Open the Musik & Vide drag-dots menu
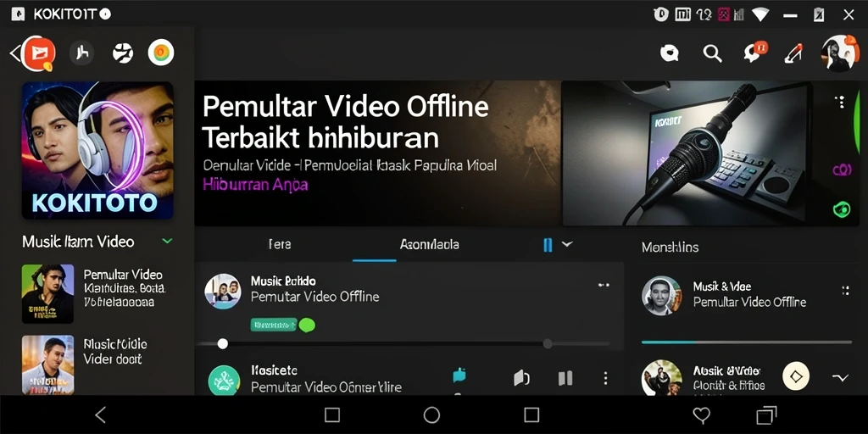The image size is (868, 434). tap(845, 292)
